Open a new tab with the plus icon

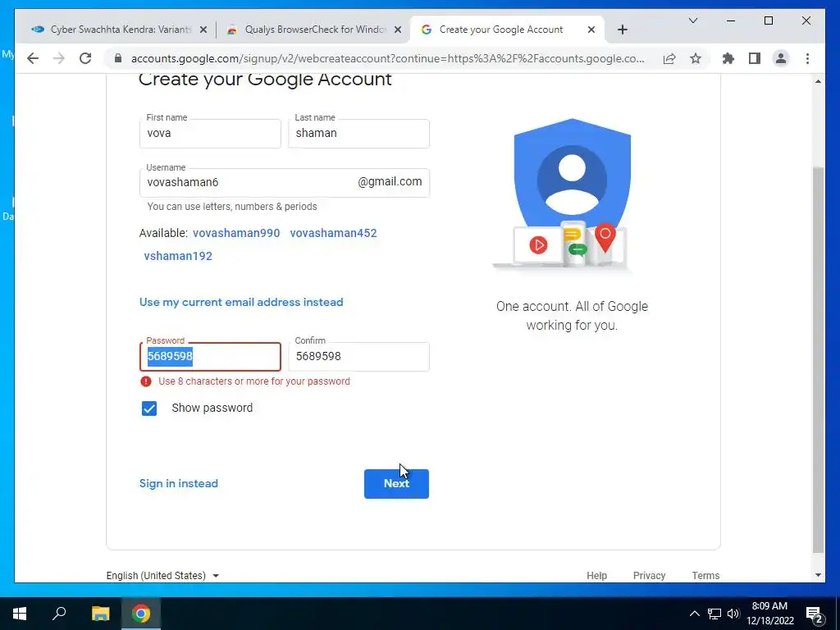click(622, 30)
